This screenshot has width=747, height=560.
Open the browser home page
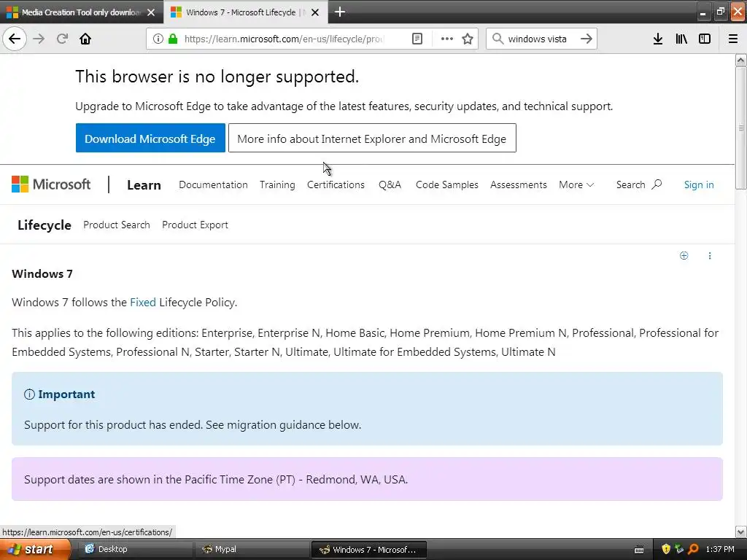(85, 39)
